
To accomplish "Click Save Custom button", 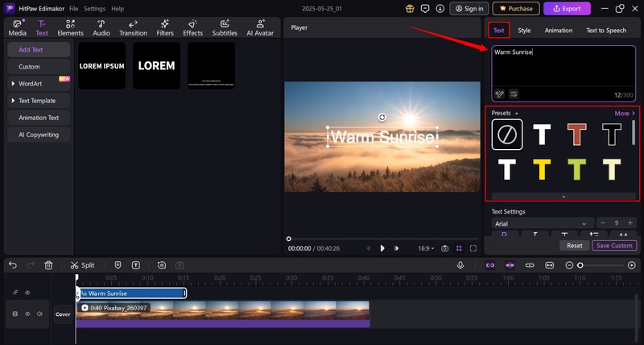I will pos(614,246).
